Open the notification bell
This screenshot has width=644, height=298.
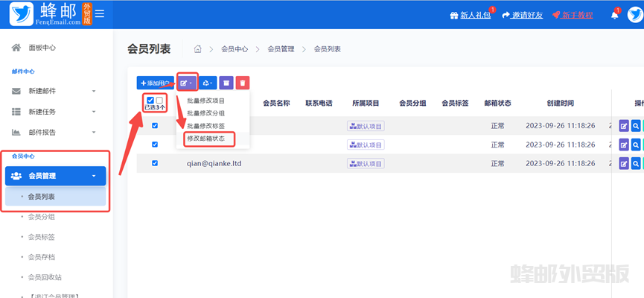click(614, 16)
